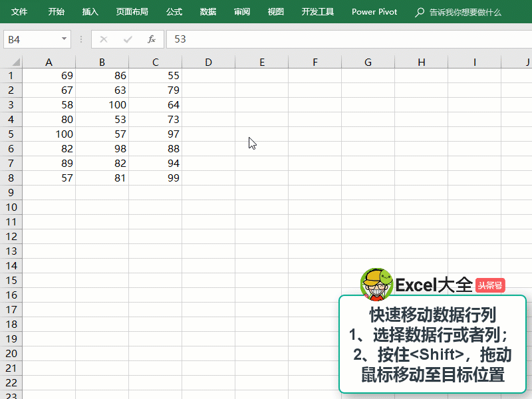The image size is (532, 399).
Task: Click the Excel大全 cartoon avatar logo
Action: click(376, 285)
